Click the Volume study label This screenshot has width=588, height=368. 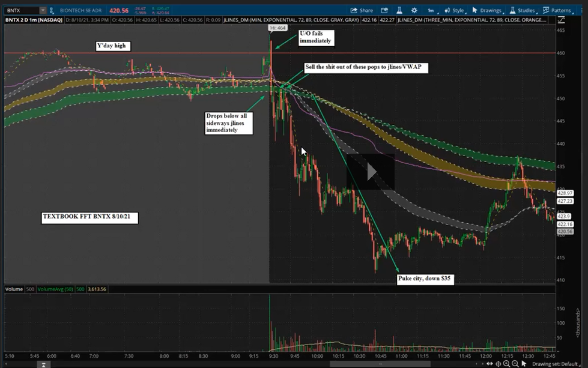[x=14, y=289]
